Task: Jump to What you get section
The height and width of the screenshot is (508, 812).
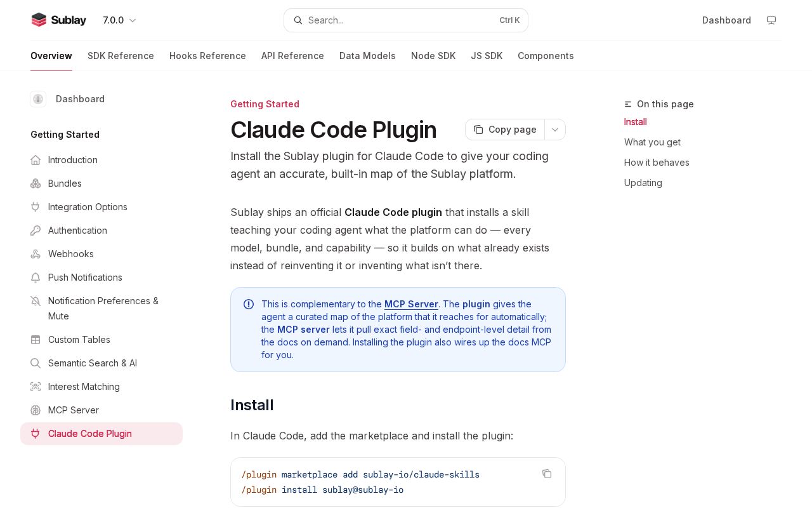Action: pos(652,142)
